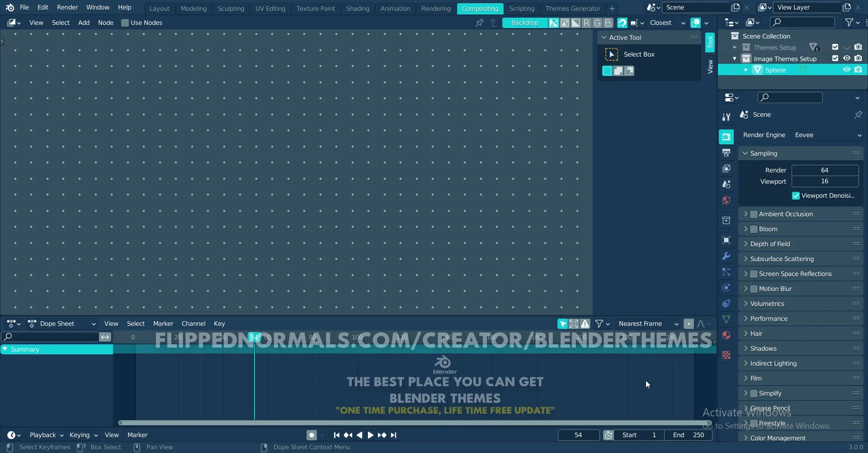This screenshot has width=868, height=453.
Task: Switch to Shading workspace tab
Action: pyautogui.click(x=358, y=9)
